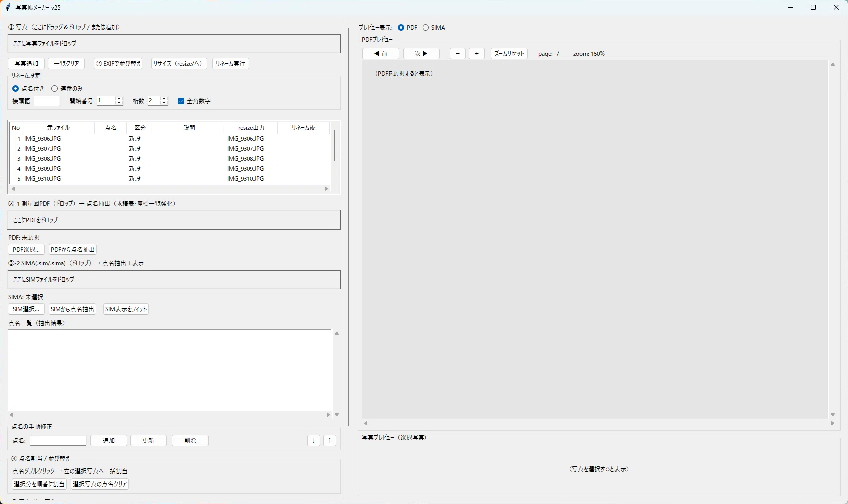Click the 区分 column header
The height and width of the screenshot is (504, 848).
click(140, 128)
